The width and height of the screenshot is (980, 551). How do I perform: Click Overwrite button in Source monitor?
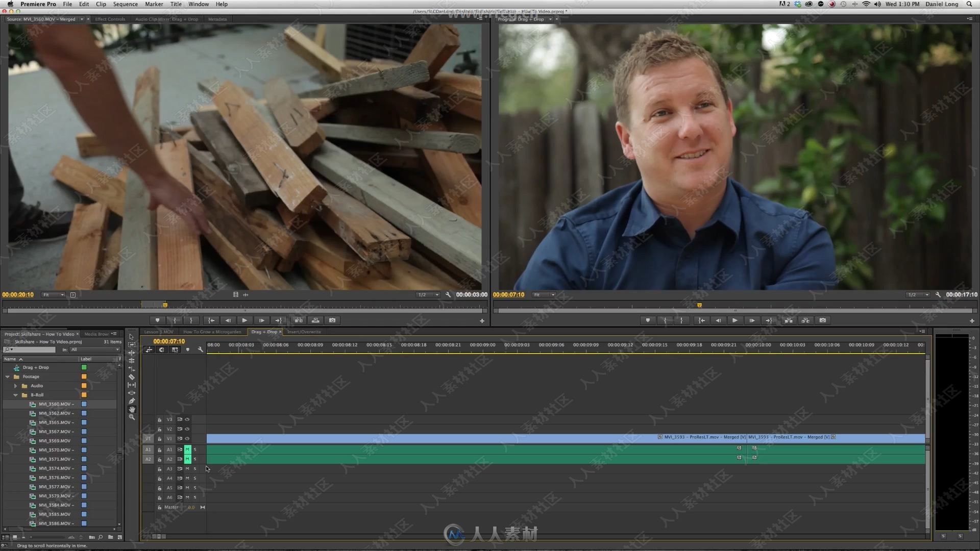pyautogui.click(x=315, y=320)
